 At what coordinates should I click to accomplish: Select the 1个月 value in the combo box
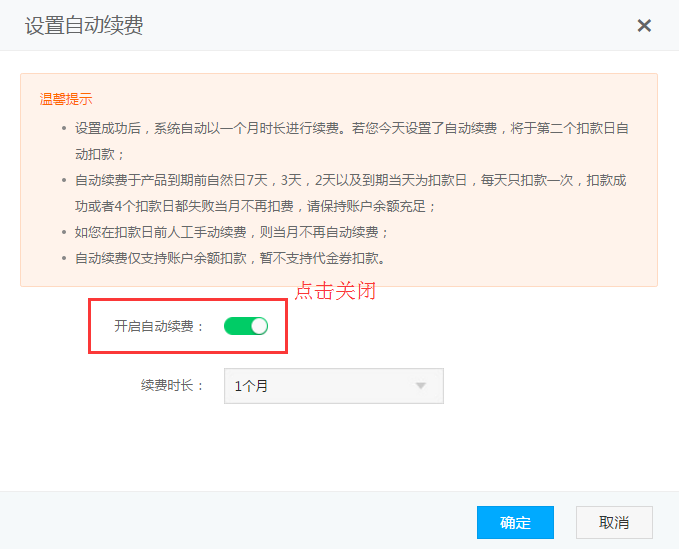pyautogui.click(x=251, y=385)
